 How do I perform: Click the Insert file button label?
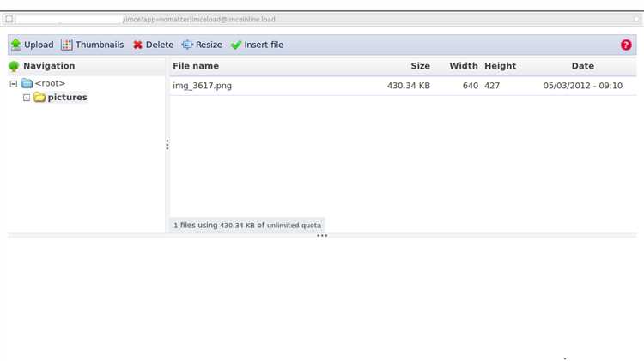264,45
